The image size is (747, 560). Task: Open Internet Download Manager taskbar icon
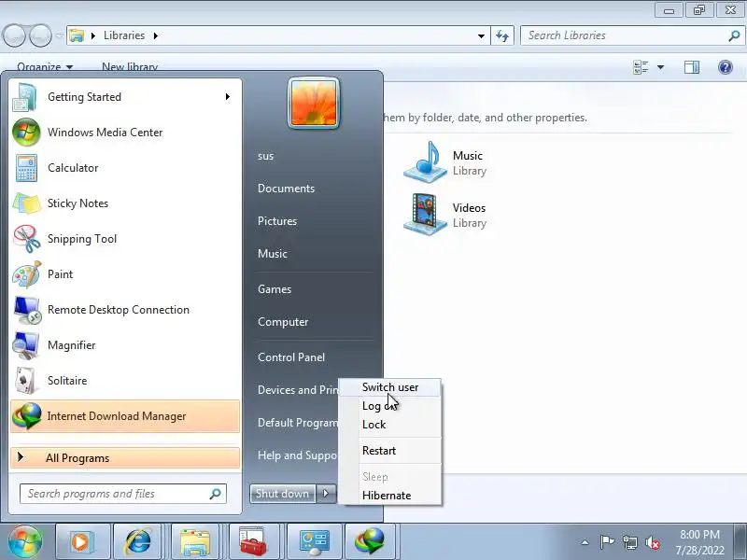(x=370, y=542)
